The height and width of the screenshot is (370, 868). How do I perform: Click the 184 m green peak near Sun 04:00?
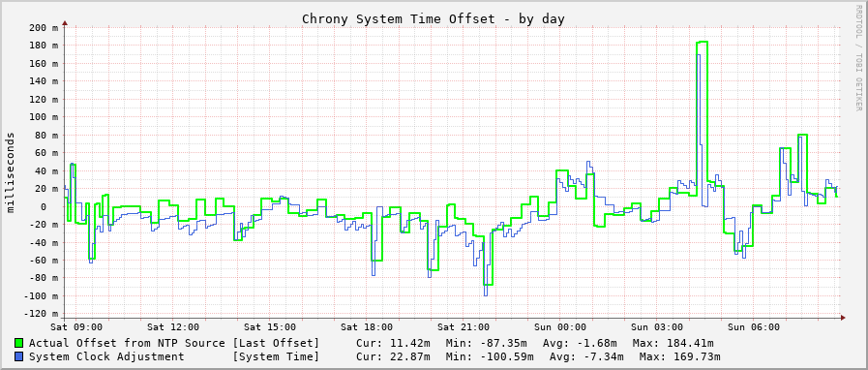pos(702,42)
